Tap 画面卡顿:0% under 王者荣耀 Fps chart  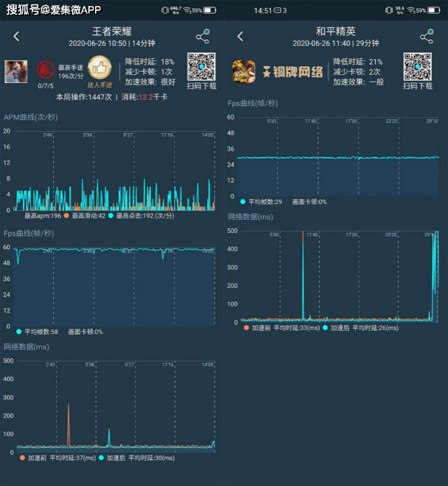pyautogui.click(x=86, y=332)
